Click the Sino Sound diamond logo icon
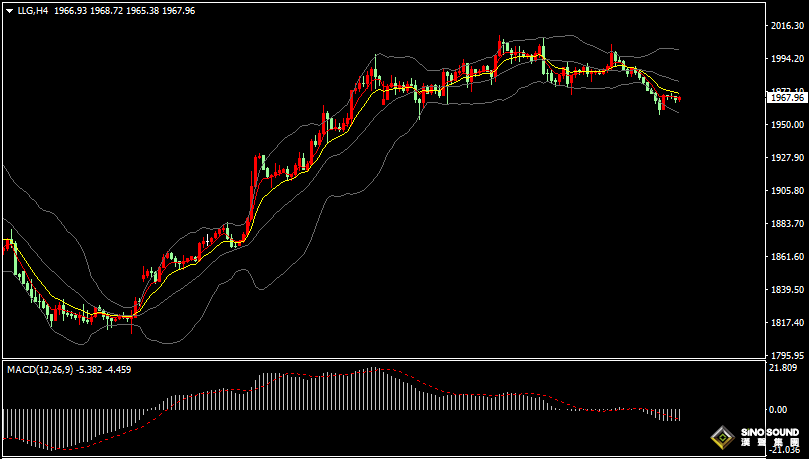The image size is (809, 459). (x=721, y=439)
